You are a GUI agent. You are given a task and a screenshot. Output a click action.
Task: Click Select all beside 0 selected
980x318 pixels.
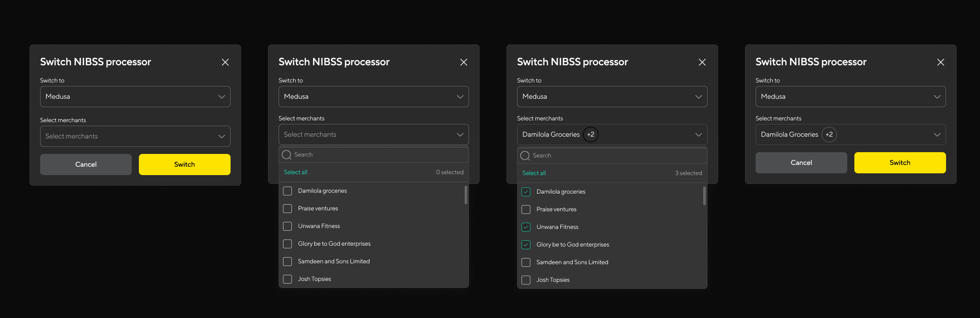point(295,172)
